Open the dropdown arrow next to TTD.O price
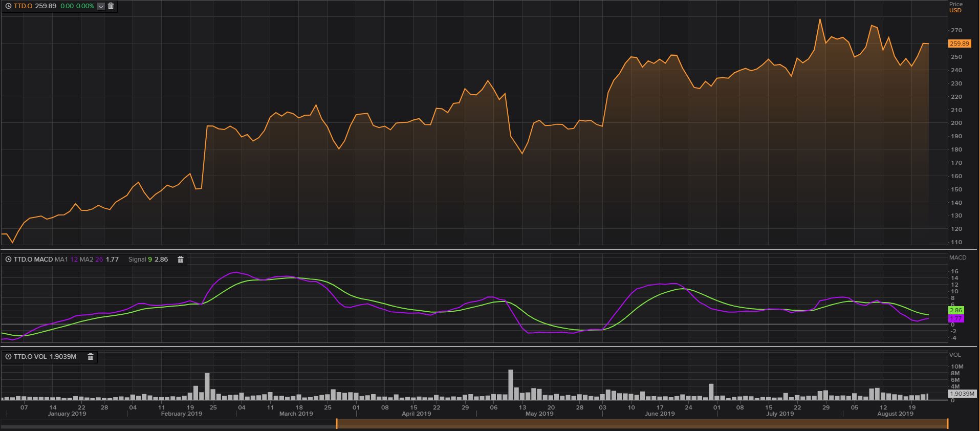This screenshot has height=431, width=980. [x=101, y=6]
